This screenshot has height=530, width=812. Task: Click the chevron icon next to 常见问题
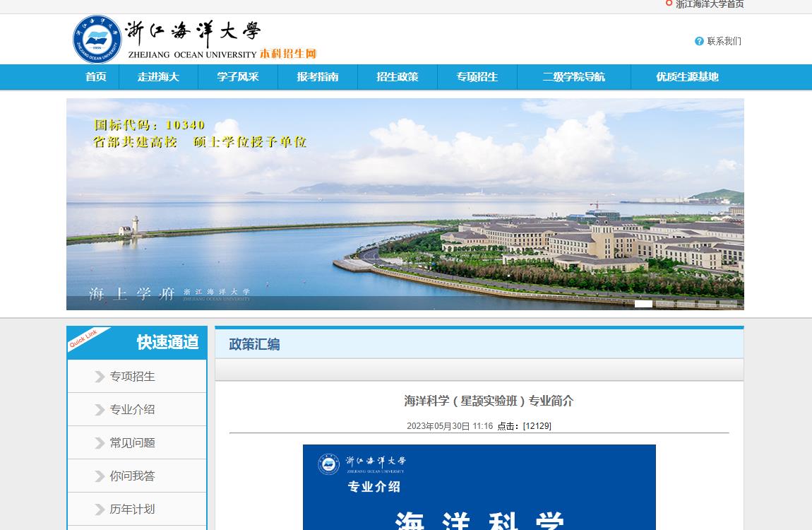pyautogui.click(x=100, y=443)
